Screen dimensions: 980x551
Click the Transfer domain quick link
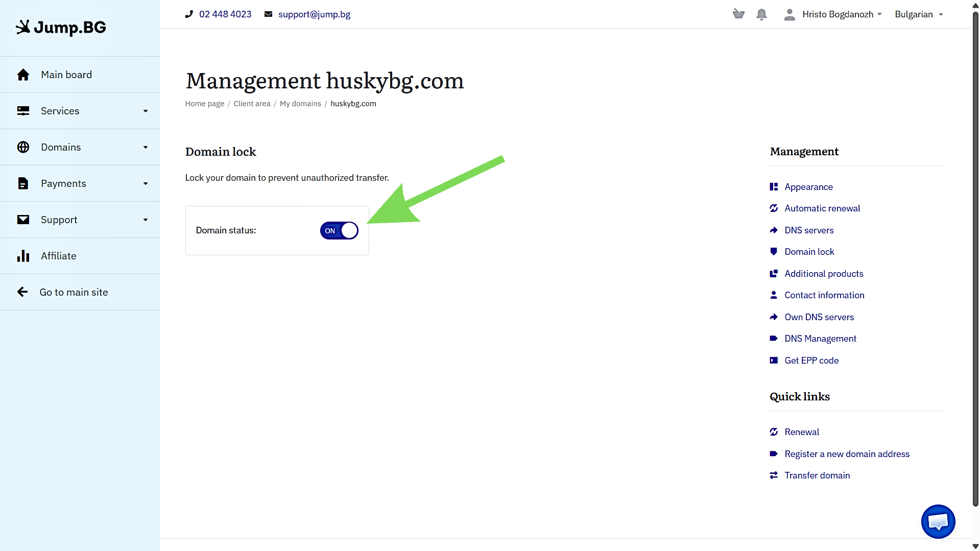pos(817,475)
